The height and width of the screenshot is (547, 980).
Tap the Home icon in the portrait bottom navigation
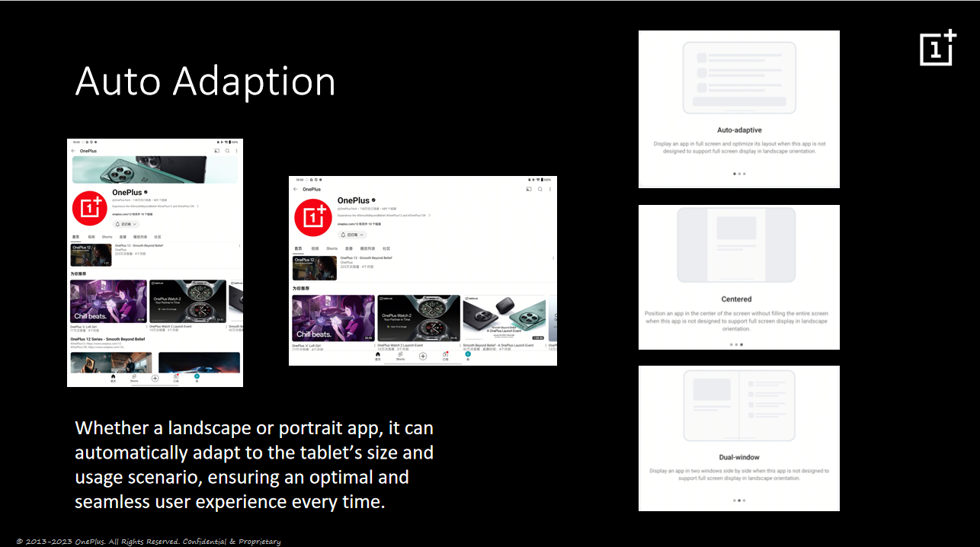point(113,378)
